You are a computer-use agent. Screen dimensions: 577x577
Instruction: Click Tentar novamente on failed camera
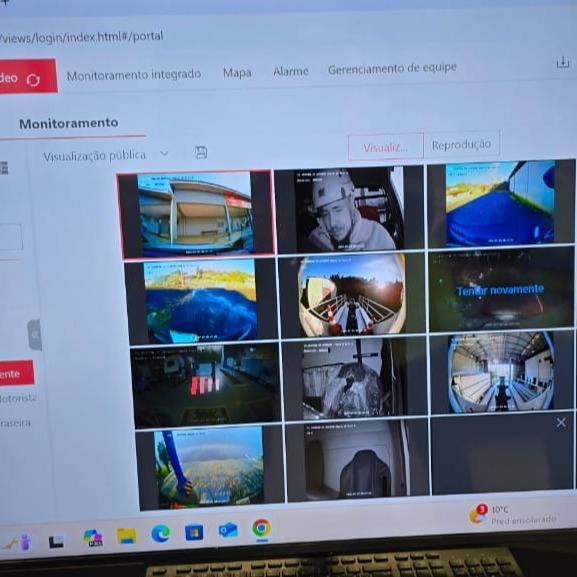(500, 290)
